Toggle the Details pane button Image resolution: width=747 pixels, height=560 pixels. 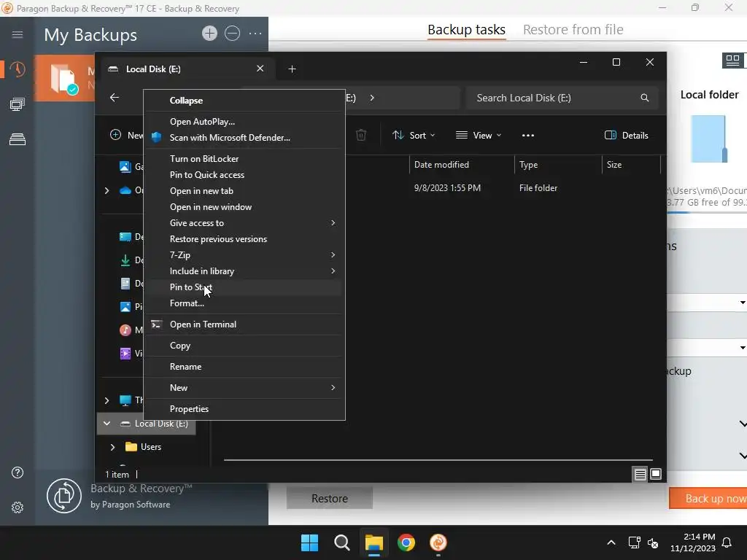626,135
